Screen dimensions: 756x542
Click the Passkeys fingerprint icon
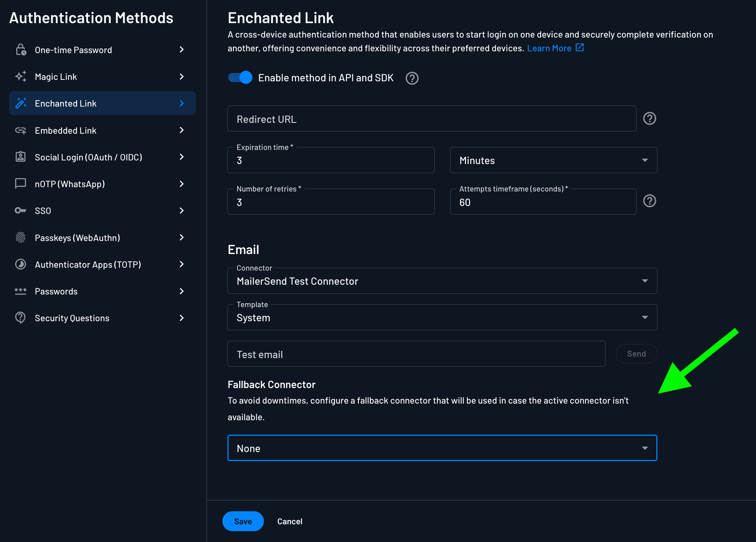21,237
